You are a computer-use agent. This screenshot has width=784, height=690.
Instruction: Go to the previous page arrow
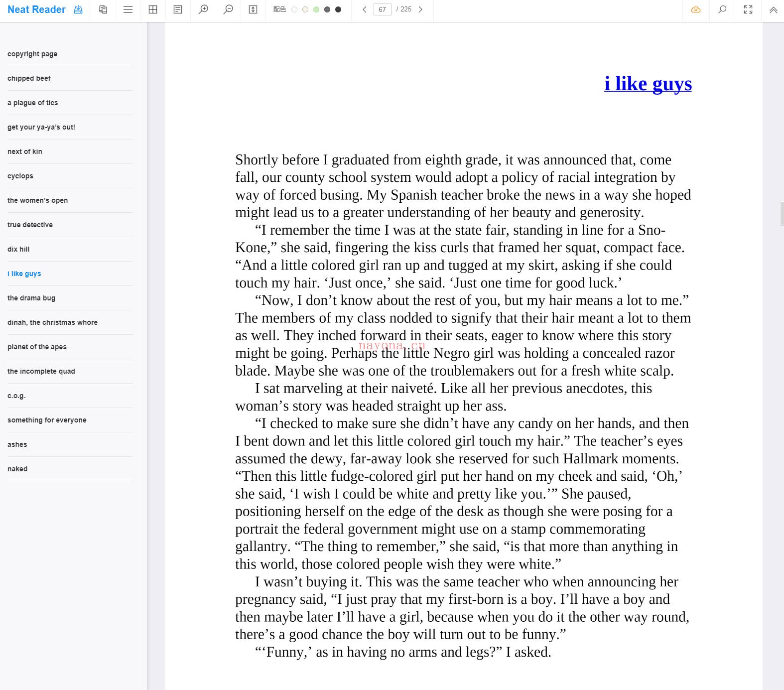click(365, 9)
